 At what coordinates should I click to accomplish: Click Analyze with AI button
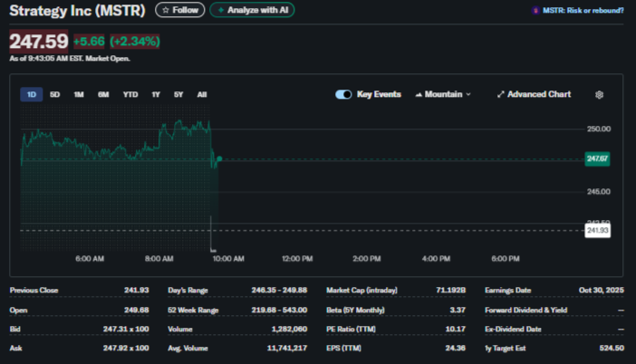pyautogui.click(x=252, y=10)
